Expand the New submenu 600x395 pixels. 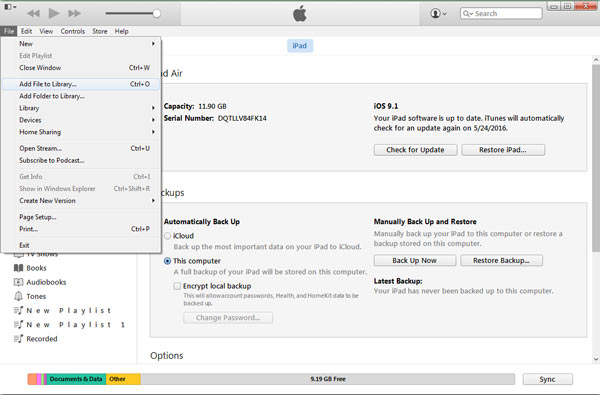[x=81, y=44]
